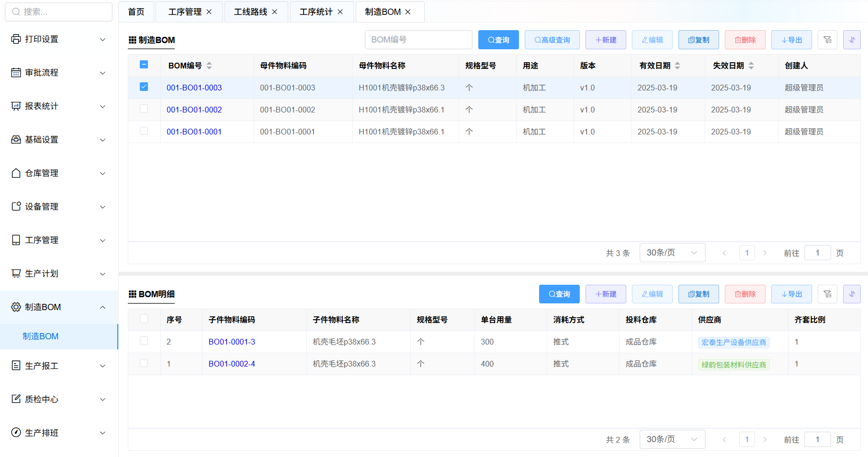Close the 工线路线 tab
Screen dimensions: 868x457
[275, 12]
